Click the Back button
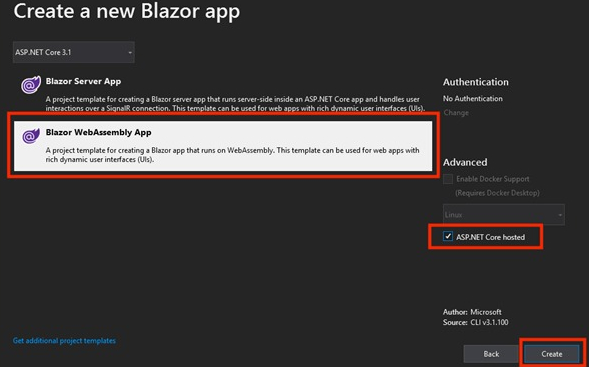This screenshot has width=589, height=367. (491, 354)
